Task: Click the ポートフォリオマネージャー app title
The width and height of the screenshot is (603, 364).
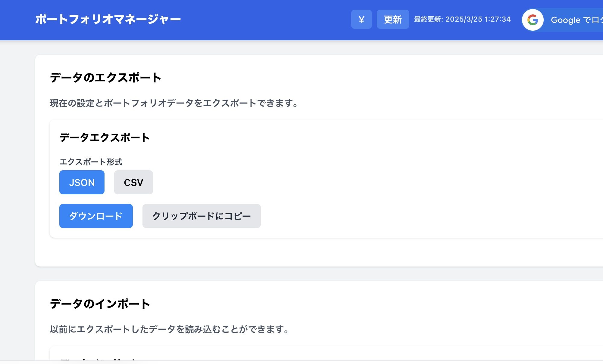Action: pos(108,19)
